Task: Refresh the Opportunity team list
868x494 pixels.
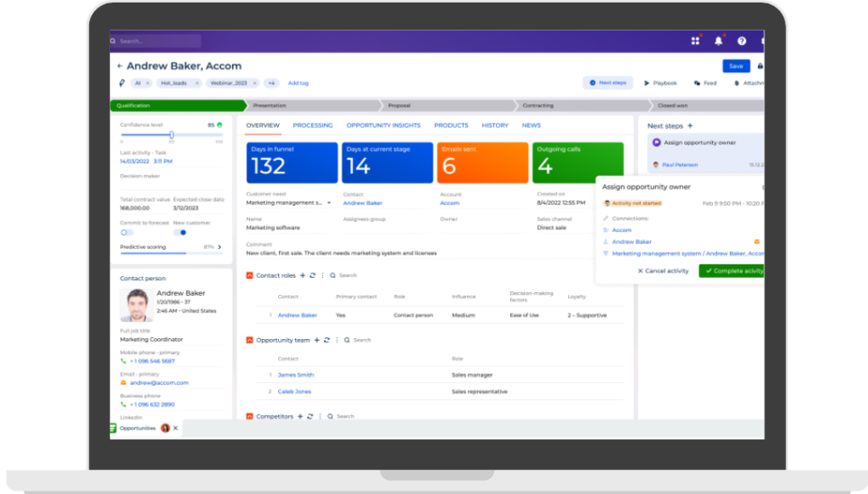Action: 326,340
